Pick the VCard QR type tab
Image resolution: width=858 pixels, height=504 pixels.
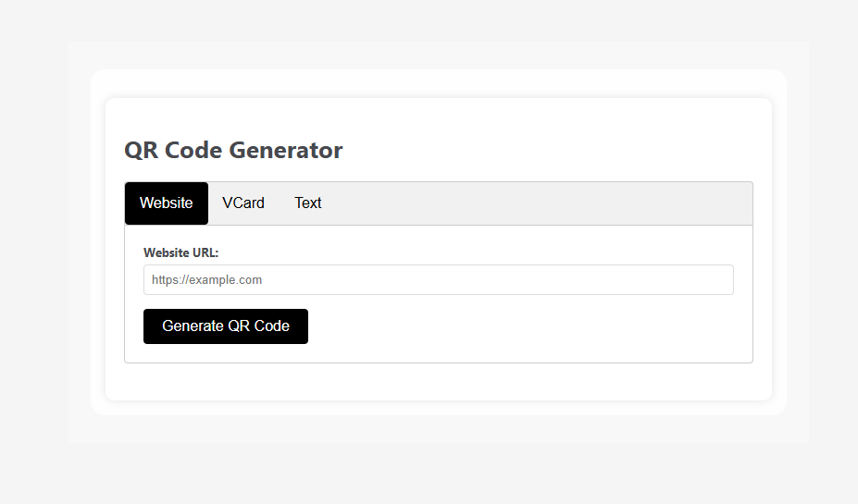click(243, 203)
